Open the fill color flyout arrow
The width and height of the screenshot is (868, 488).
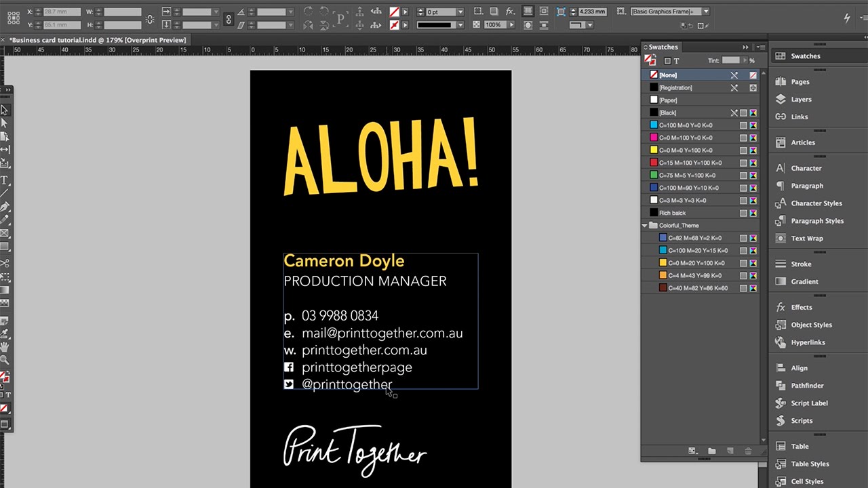click(x=406, y=12)
